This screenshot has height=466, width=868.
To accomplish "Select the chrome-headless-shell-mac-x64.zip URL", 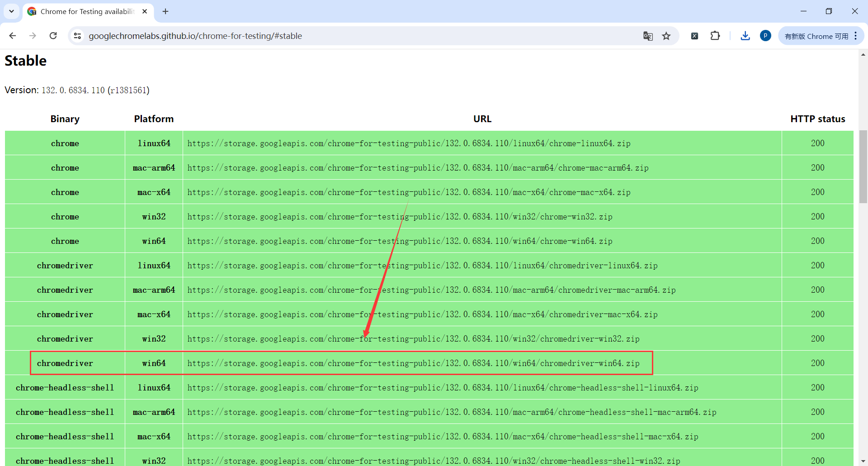I will (443, 437).
